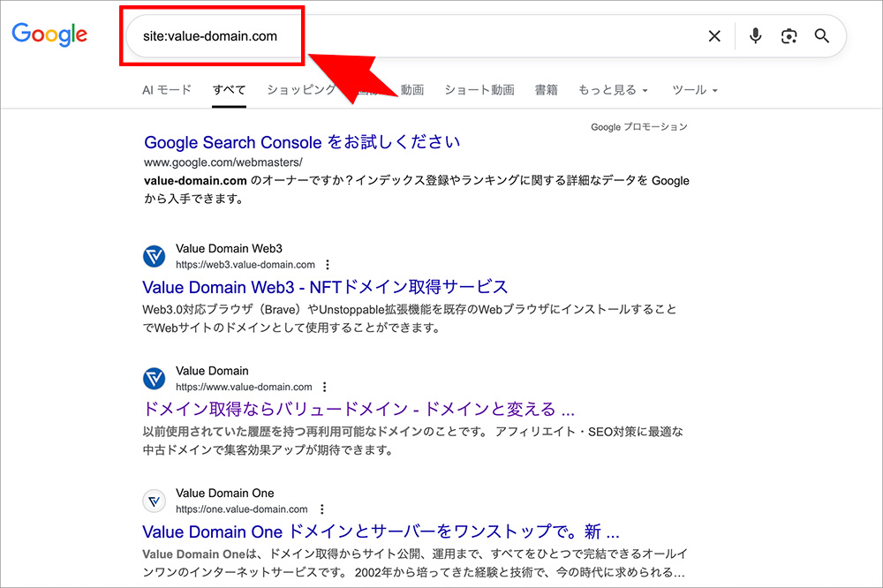Switch to AI モード

pyautogui.click(x=166, y=89)
